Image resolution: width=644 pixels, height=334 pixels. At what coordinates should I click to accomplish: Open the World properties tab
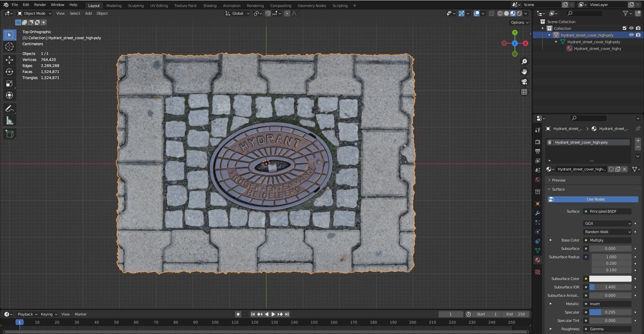[538, 180]
